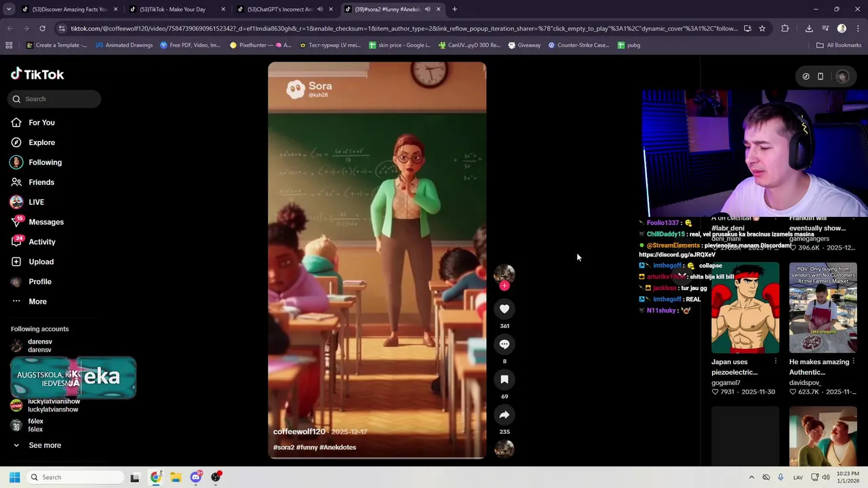Open f6lex following account
This screenshot has height=488, width=868.
click(x=35, y=425)
